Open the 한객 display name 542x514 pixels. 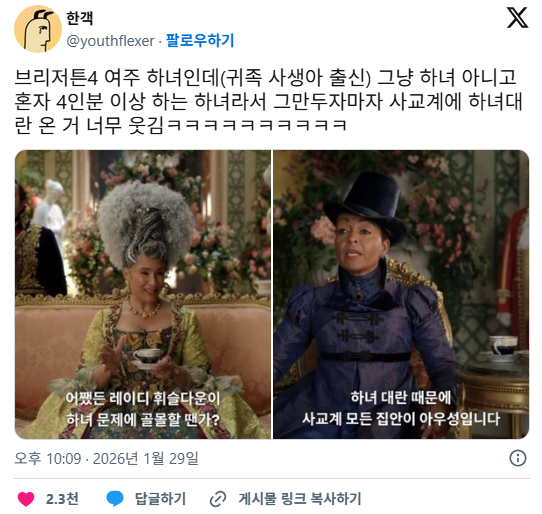pyautogui.click(x=80, y=18)
